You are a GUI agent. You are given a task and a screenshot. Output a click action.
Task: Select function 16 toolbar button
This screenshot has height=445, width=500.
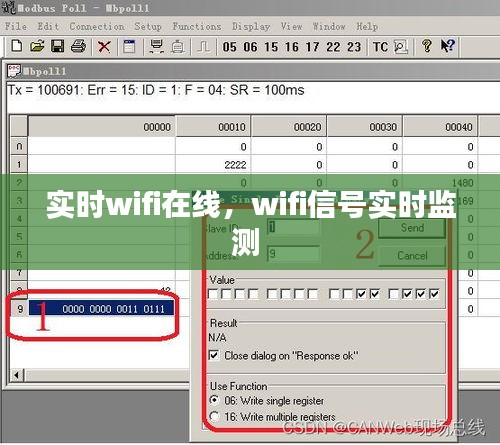tap(292, 47)
